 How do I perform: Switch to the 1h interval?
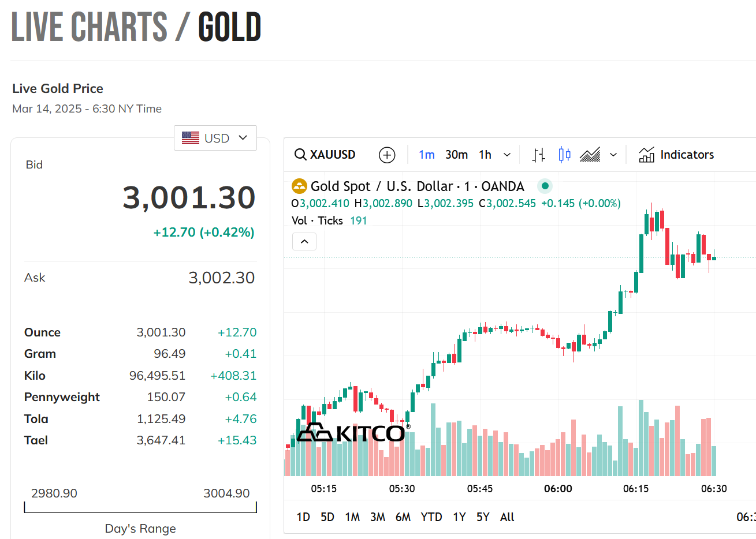(485, 155)
